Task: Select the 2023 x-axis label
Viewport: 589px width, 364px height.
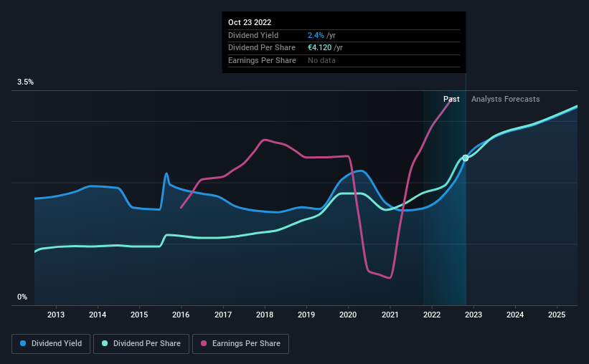Action: click(473, 315)
